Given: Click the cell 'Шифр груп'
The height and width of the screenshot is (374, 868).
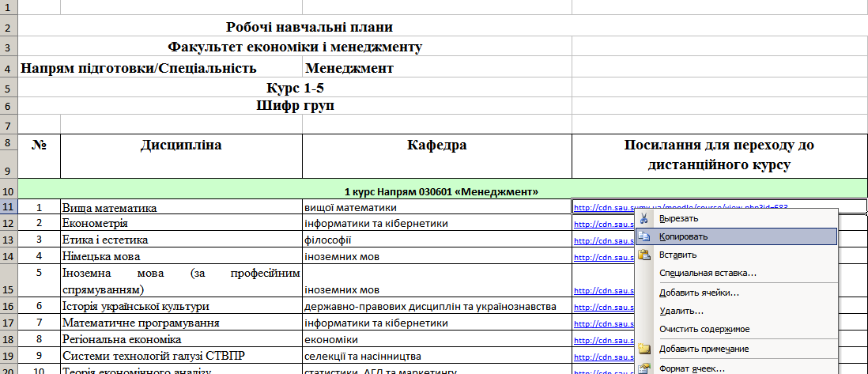Looking at the screenshot, I should click(295, 106).
